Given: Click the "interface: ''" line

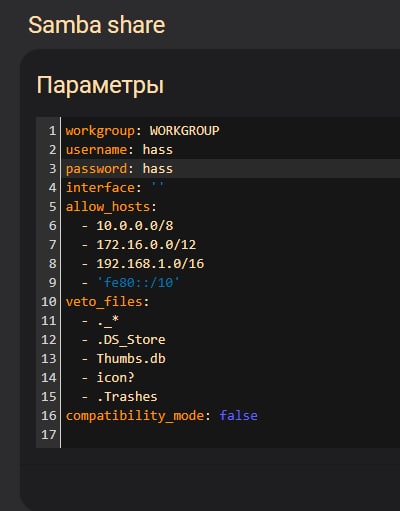Looking at the screenshot, I should pos(115,188).
